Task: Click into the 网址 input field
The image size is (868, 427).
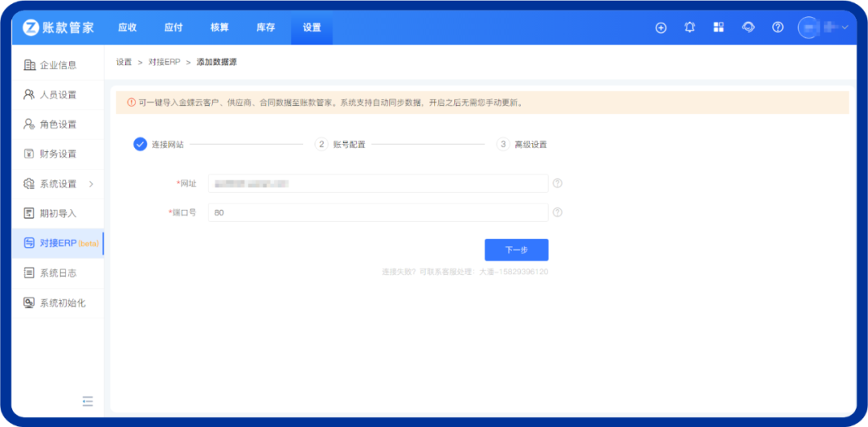Action: pos(378,183)
